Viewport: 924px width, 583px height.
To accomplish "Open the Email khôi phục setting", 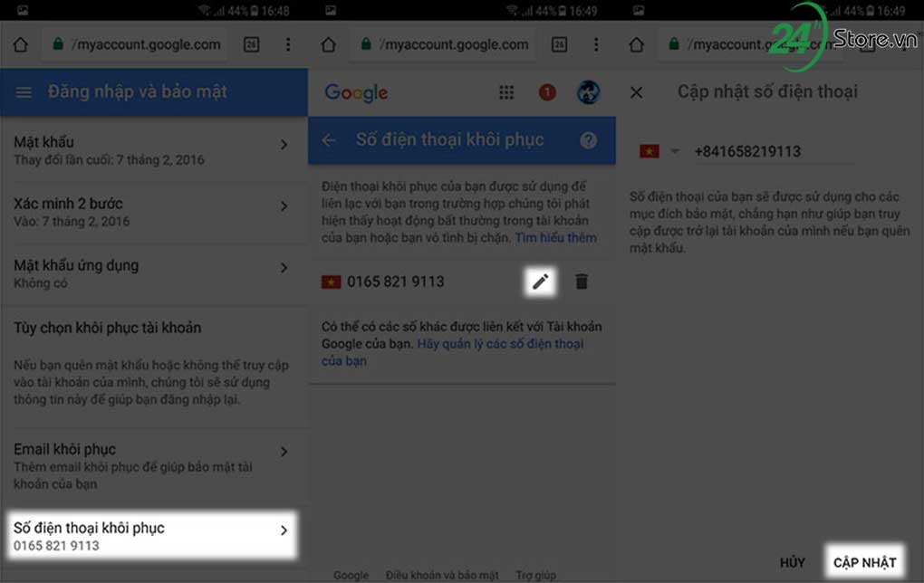I will [154, 466].
